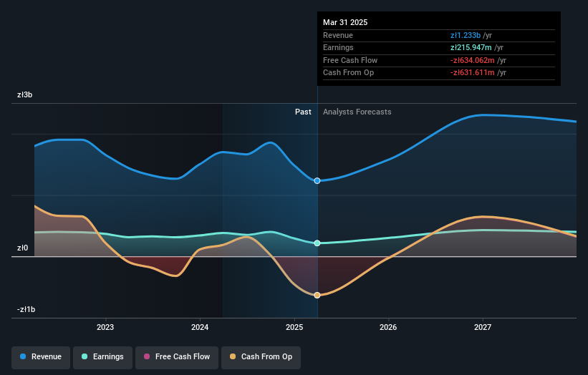Click the Past label on the chart
Image resolution: width=588 pixels, height=375 pixels.
click(x=303, y=112)
